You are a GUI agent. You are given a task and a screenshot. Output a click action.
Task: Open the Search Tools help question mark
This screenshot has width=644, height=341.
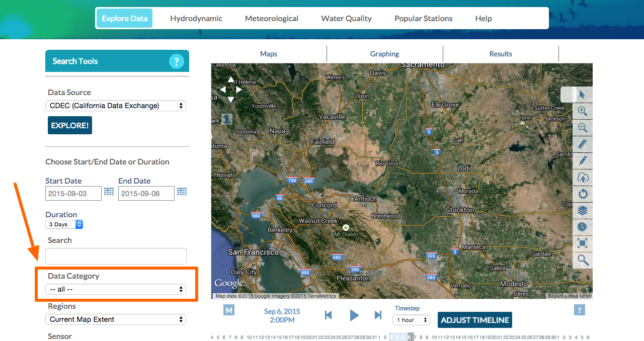point(176,61)
